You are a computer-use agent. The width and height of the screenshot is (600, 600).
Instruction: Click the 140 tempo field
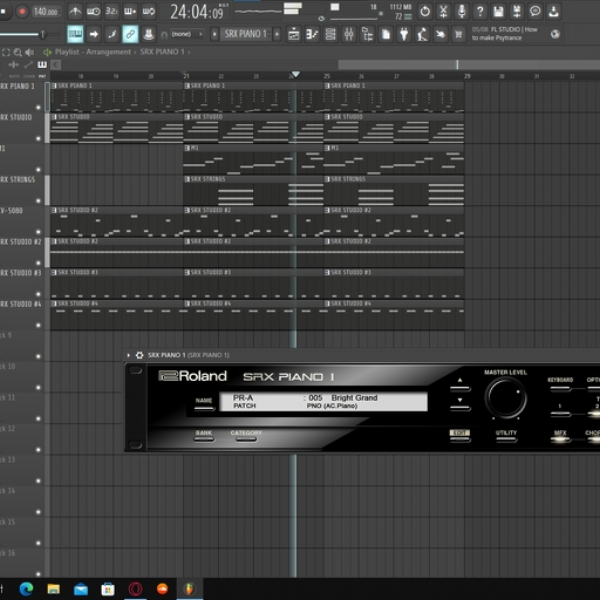pyautogui.click(x=46, y=11)
